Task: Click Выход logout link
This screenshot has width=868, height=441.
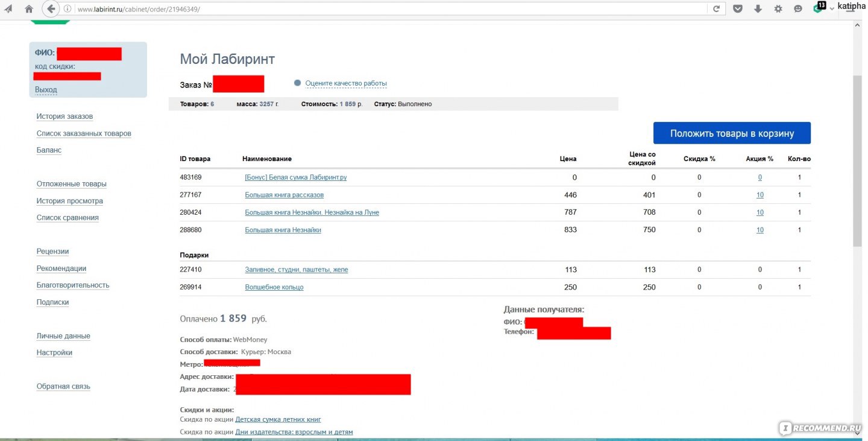Action: coord(46,90)
